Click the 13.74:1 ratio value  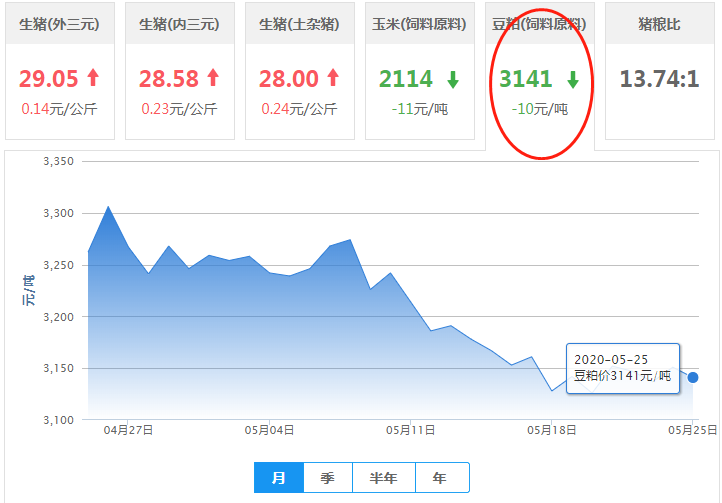(x=659, y=79)
